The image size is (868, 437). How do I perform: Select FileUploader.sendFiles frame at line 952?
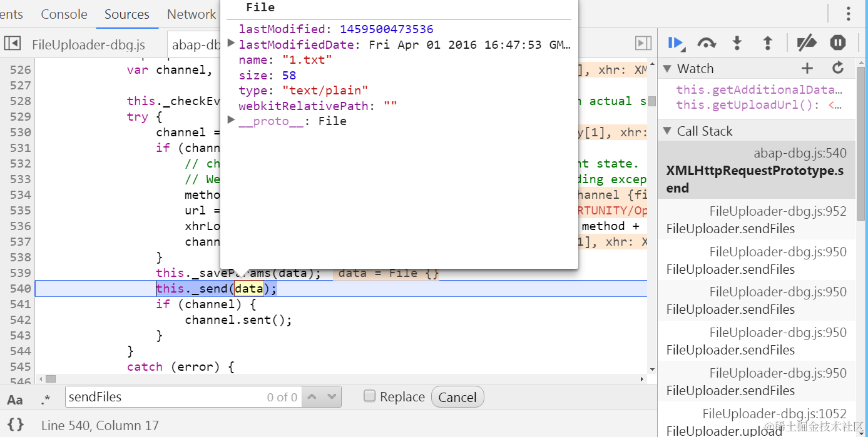[756, 219]
